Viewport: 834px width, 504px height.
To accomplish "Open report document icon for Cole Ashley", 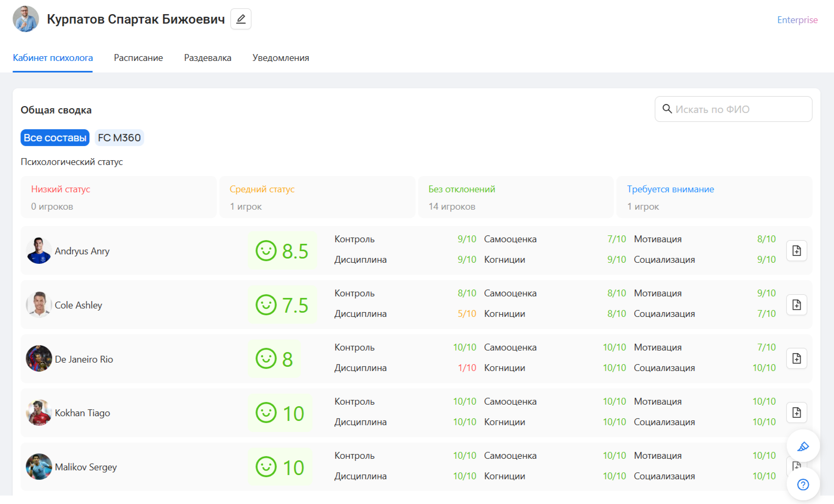I will [796, 305].
